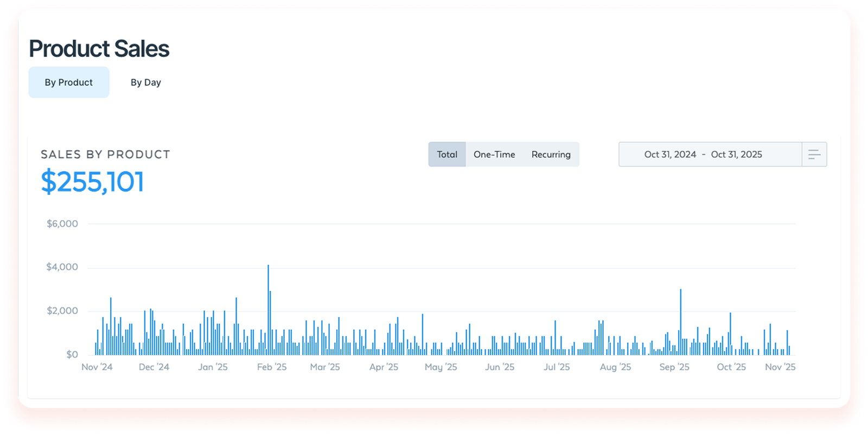Click the May '25 axis label
Screen dimensions: 868x435
[441, 367]
